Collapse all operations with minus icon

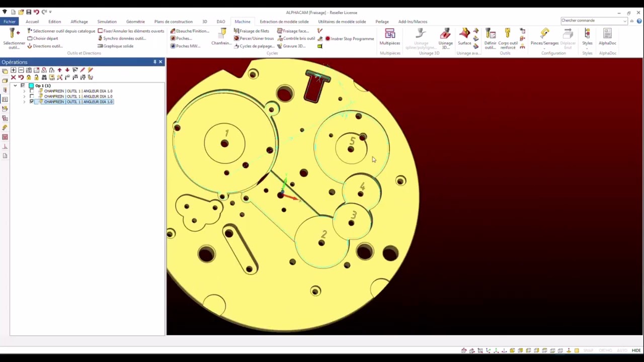(21, 70)
